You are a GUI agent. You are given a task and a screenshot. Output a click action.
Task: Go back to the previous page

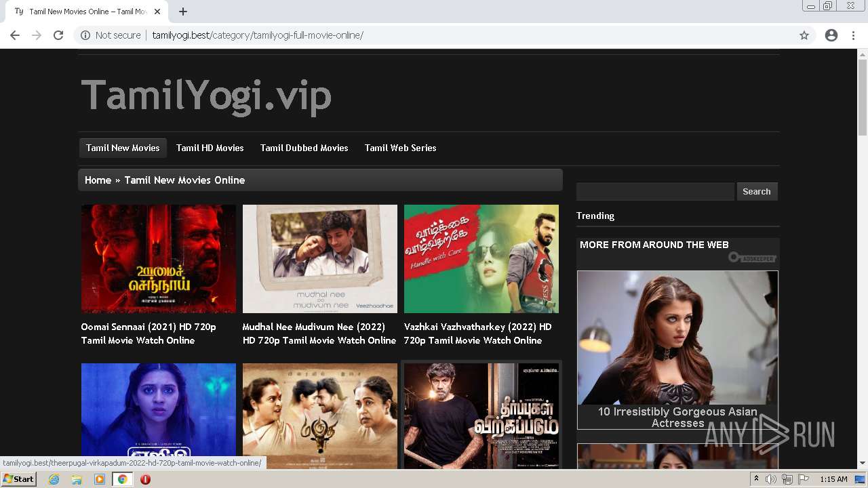pos(15,35)
